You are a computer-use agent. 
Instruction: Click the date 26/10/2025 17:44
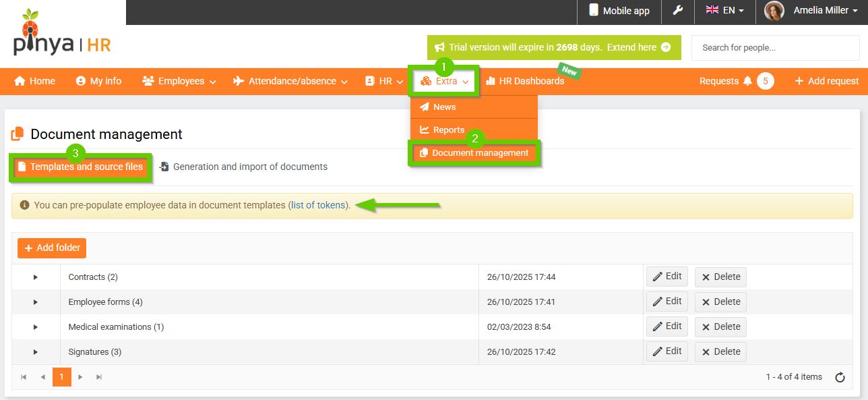click(x=522, y=277)
